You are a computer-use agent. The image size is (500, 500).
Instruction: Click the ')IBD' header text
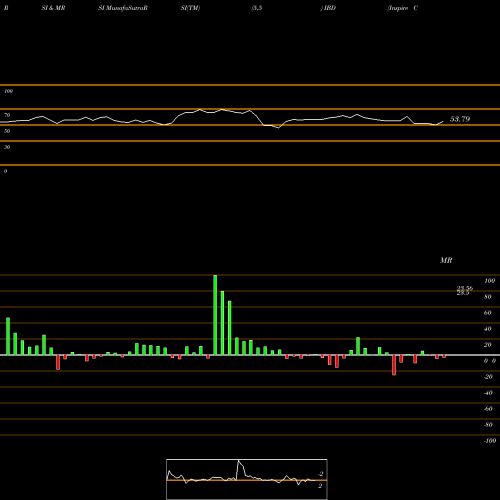tap(328, 8)
